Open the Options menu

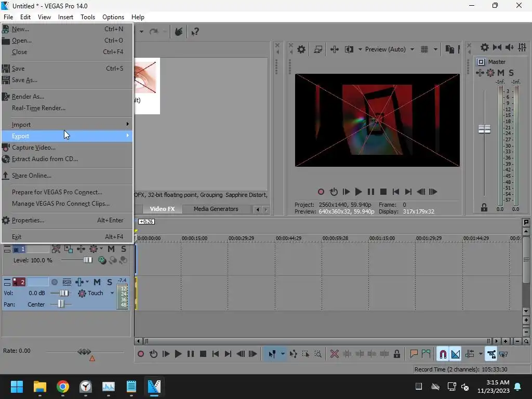(x=113, y=17)
